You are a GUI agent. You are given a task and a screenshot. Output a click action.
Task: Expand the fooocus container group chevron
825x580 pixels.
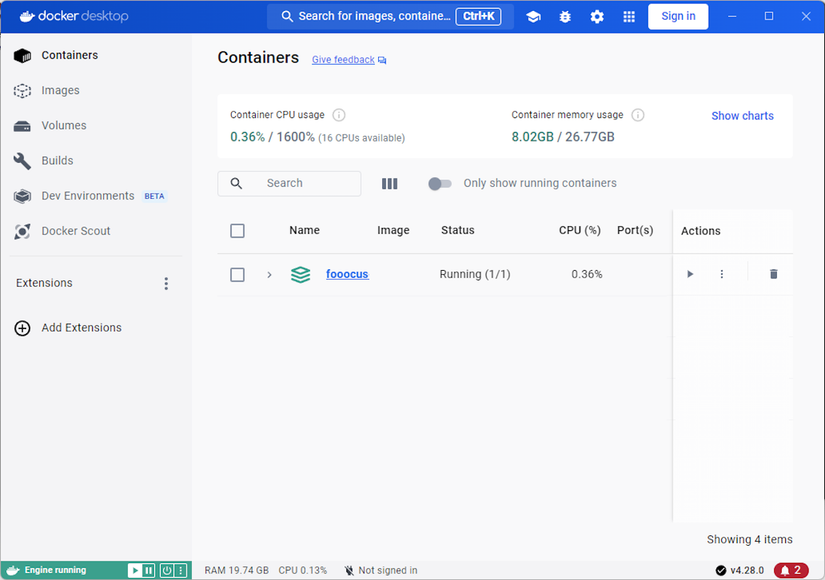(x=269, y=274)
